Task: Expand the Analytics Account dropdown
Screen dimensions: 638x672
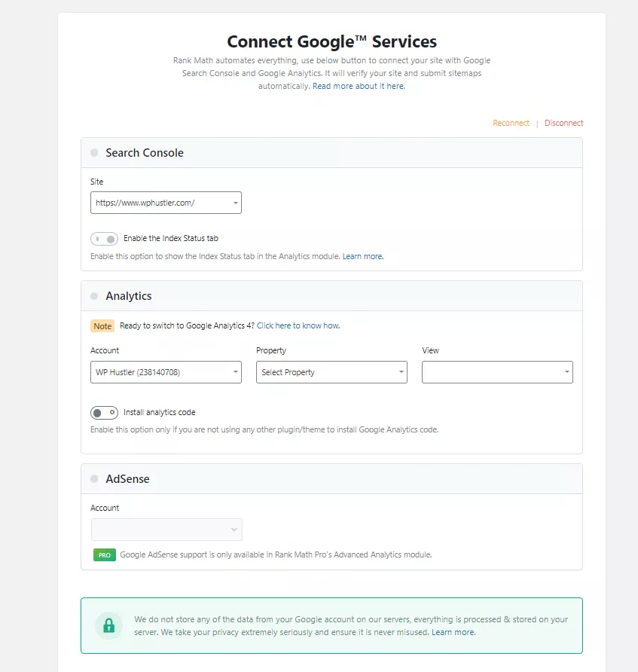Action: point(166,372)
